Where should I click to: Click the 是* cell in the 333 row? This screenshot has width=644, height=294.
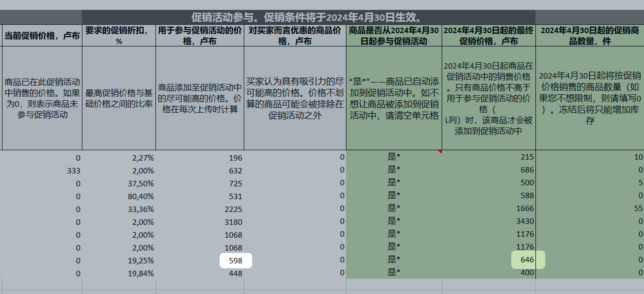coord(394,170)
